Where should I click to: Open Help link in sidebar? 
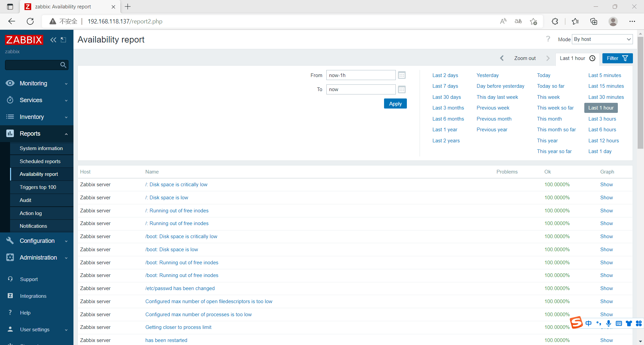click(x=25, y=313)
